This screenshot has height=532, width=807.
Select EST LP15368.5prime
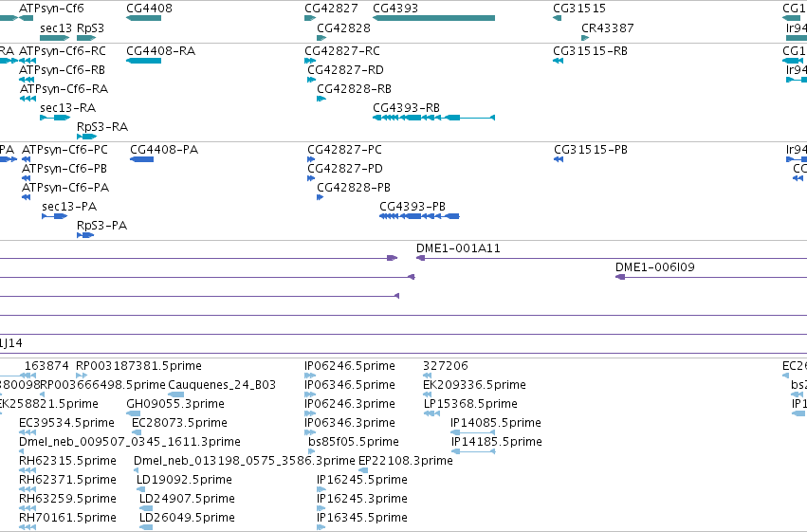tap(470, 404)
